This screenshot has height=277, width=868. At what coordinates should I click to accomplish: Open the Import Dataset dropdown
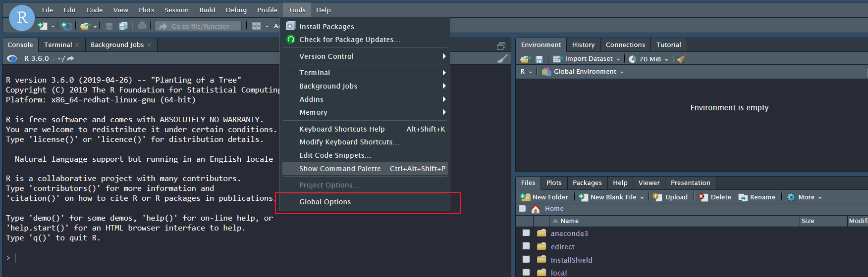pos(589,59)
